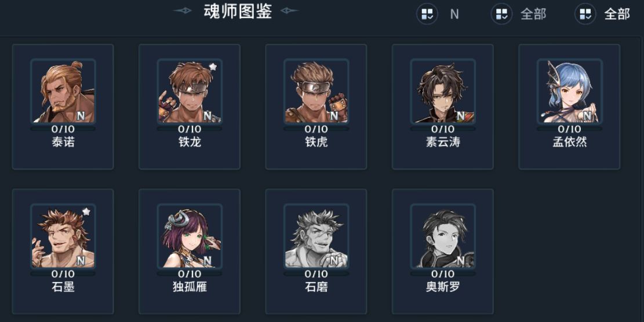Select 孟依然 character portrait

[570, 91]
